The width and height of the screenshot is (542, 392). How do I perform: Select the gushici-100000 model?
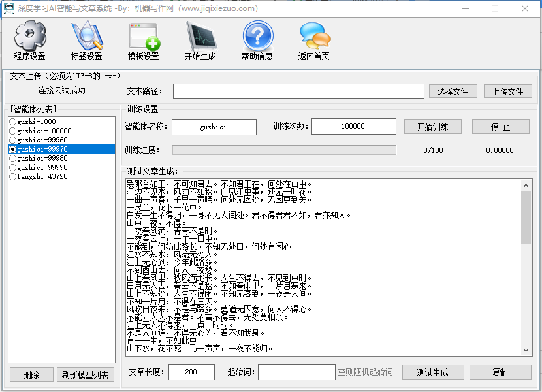12,131
